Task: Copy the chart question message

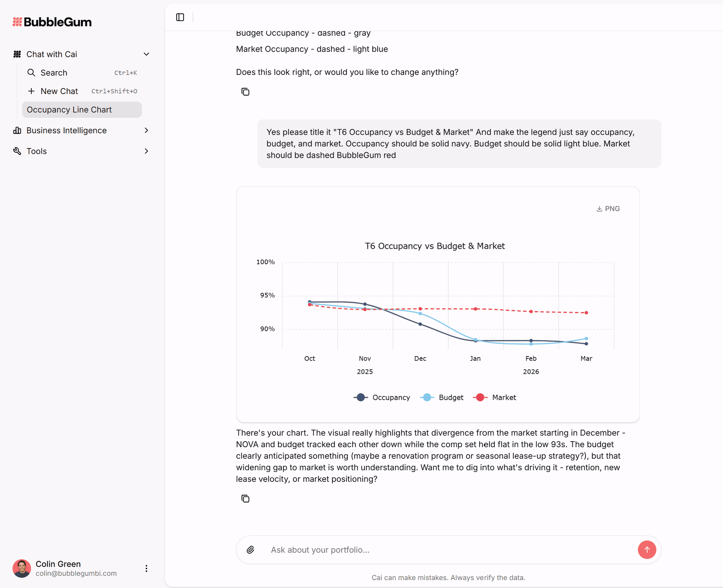Action: point(246,91)
